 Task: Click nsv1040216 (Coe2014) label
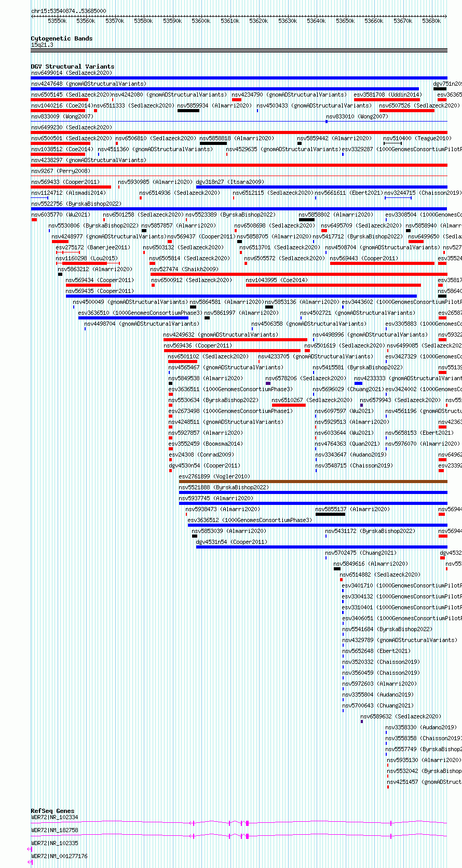tap(62, 105)
